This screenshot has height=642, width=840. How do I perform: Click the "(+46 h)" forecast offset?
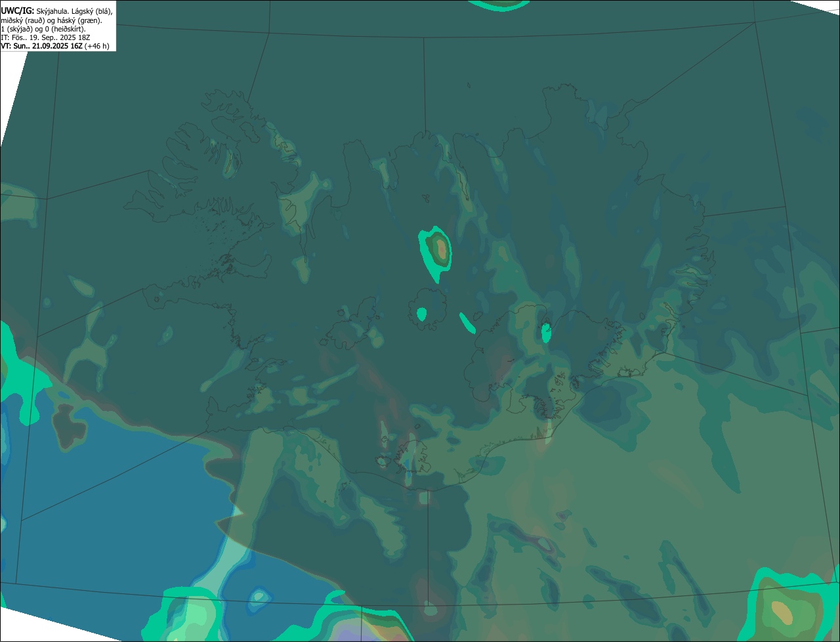tap(97, 46)
